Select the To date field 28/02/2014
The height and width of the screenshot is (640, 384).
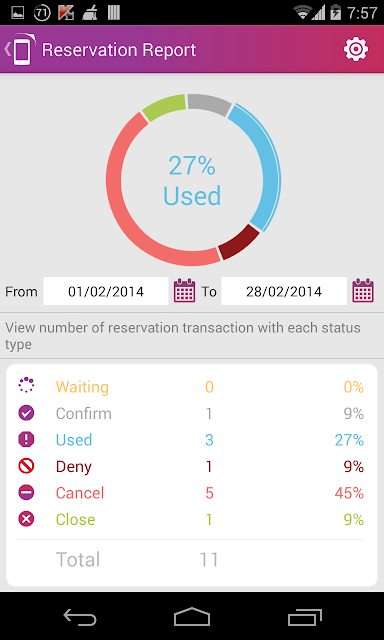pyautogui.click(x=284, y=291)
